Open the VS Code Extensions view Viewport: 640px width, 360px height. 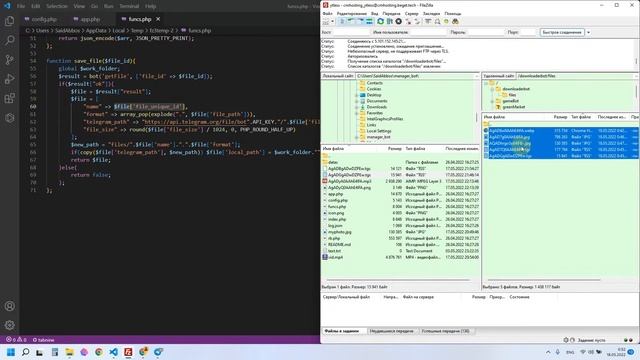9,98
